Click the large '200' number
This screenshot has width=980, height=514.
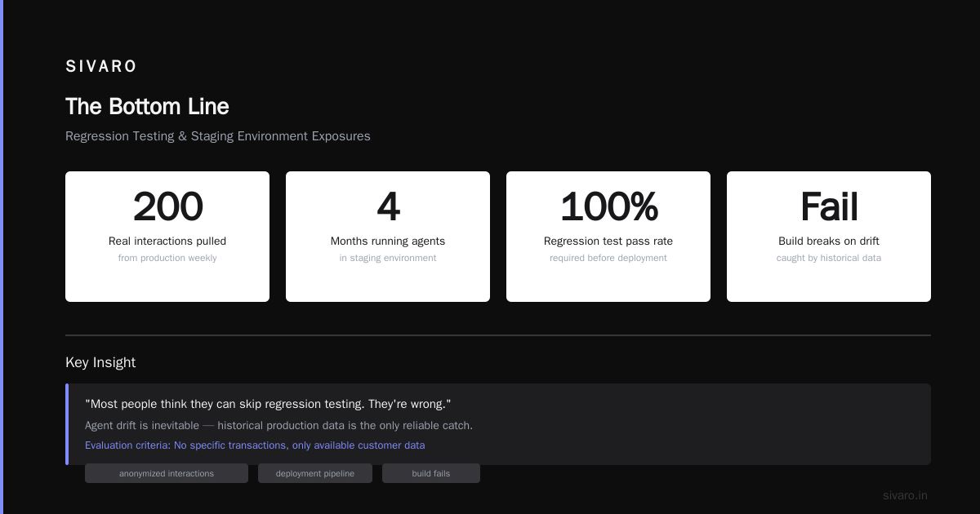167,206
